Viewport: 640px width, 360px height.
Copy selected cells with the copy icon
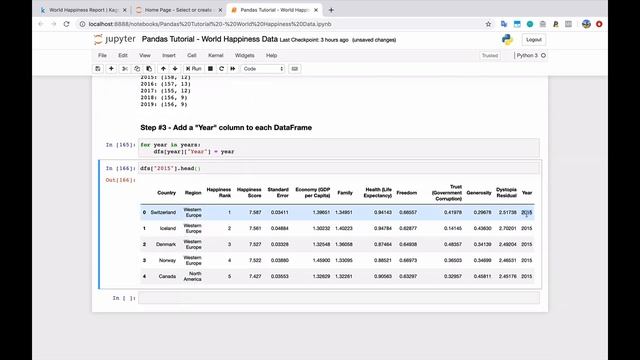137,69
